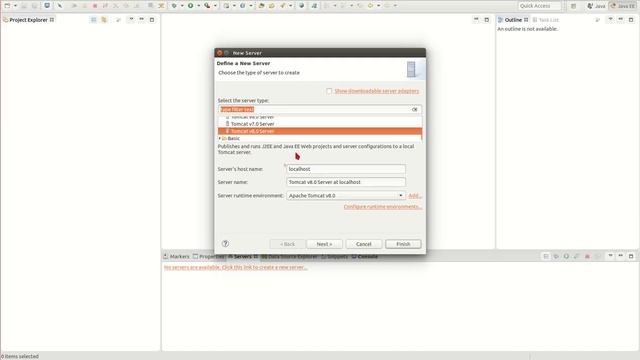Toggle Link with Editor in Project Explorer
This screenshot has width=640, height=360.
[x=104, y=20]
